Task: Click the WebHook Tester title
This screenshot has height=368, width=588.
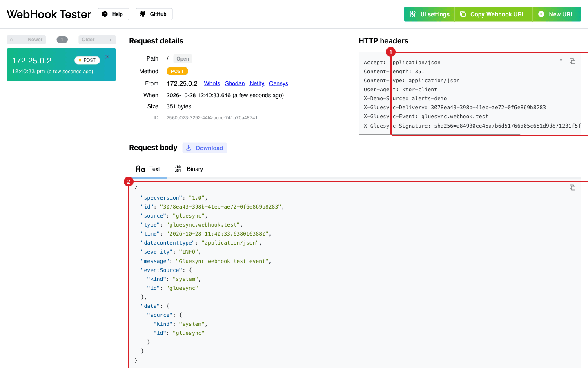Action: [49, 14]
